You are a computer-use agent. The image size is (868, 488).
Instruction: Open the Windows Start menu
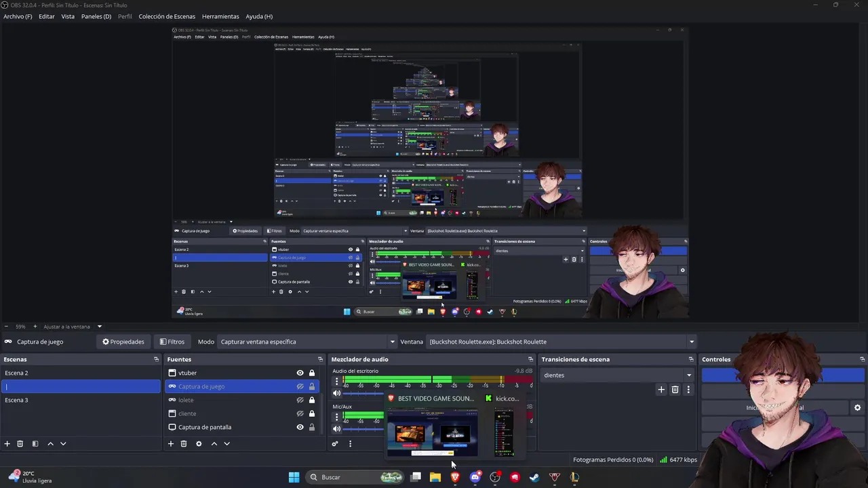pyautogui.click(x=294, y=477)
